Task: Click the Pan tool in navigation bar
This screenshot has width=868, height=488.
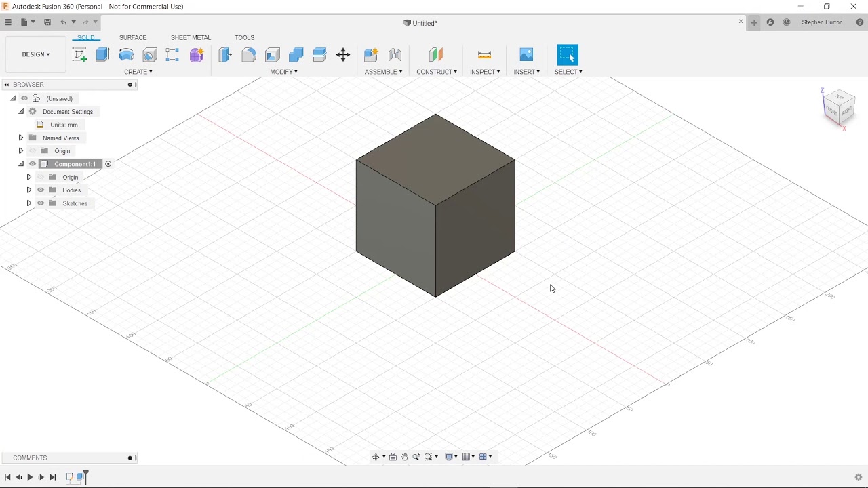Action: pyautogui.click(x=405, y=457)
